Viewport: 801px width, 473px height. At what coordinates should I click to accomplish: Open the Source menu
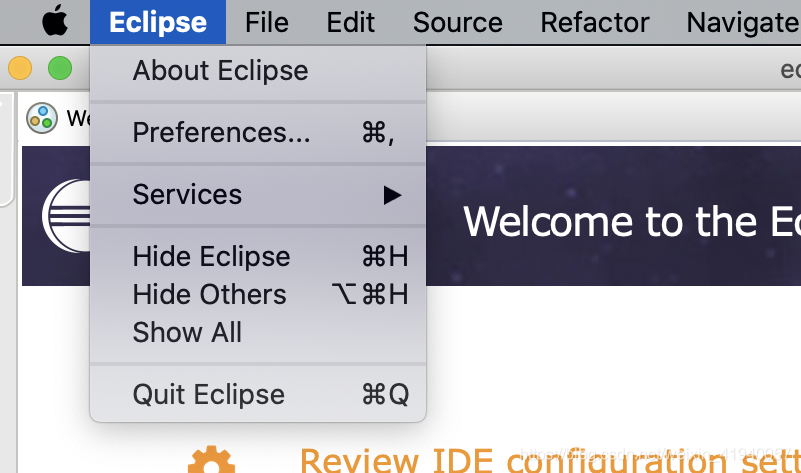click(x=458, y=22)
